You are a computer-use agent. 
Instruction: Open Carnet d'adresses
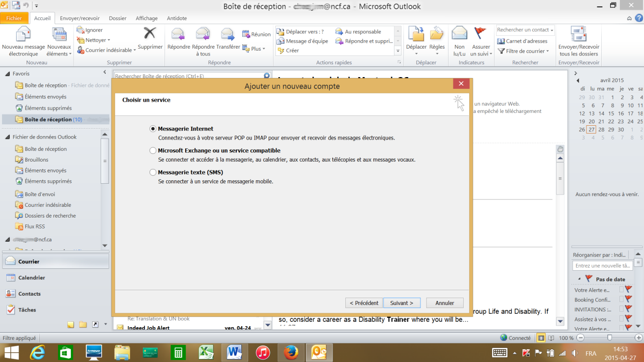point(523,41)
